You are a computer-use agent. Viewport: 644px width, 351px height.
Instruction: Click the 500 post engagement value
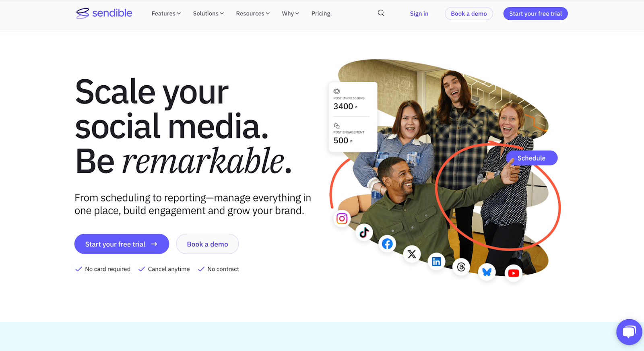341,140
